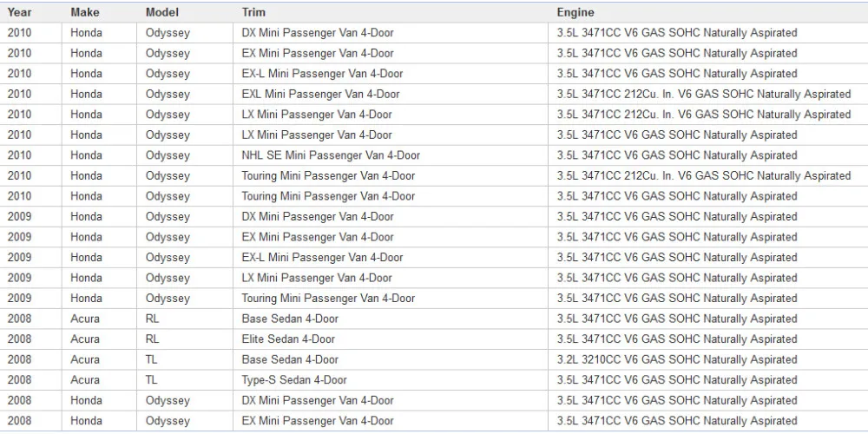
Task: Select the Model column header
Action: coord(162,12)
